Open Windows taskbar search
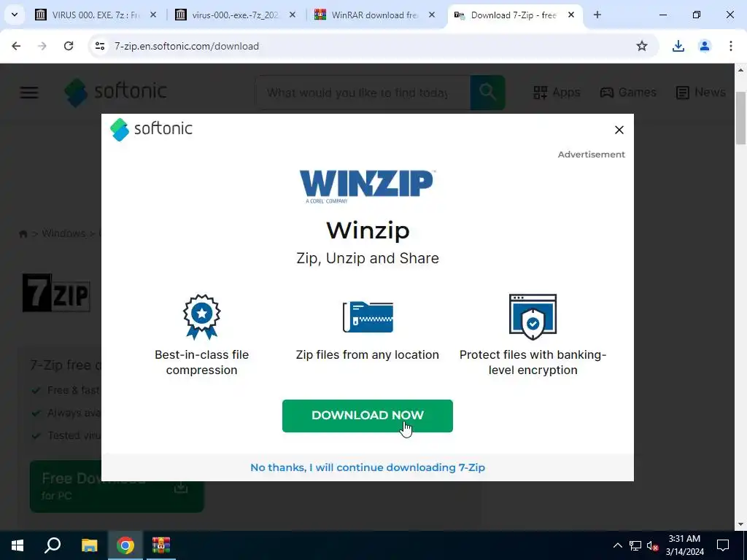Image resolution: width=747 pixels, height=560 pixels. [53, 545]
